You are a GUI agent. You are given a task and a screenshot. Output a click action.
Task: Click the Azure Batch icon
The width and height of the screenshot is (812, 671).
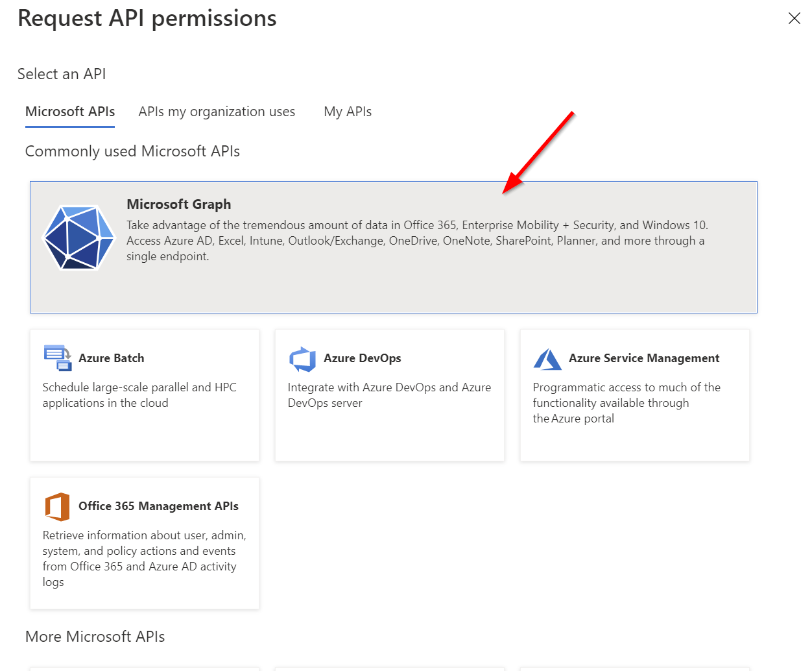tap(58, 358)
